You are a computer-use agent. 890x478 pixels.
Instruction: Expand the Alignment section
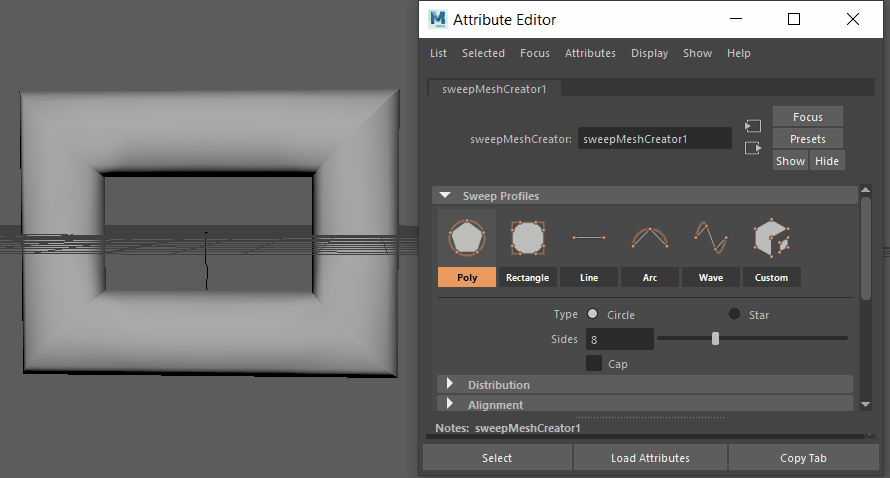[x=450, y=404]
